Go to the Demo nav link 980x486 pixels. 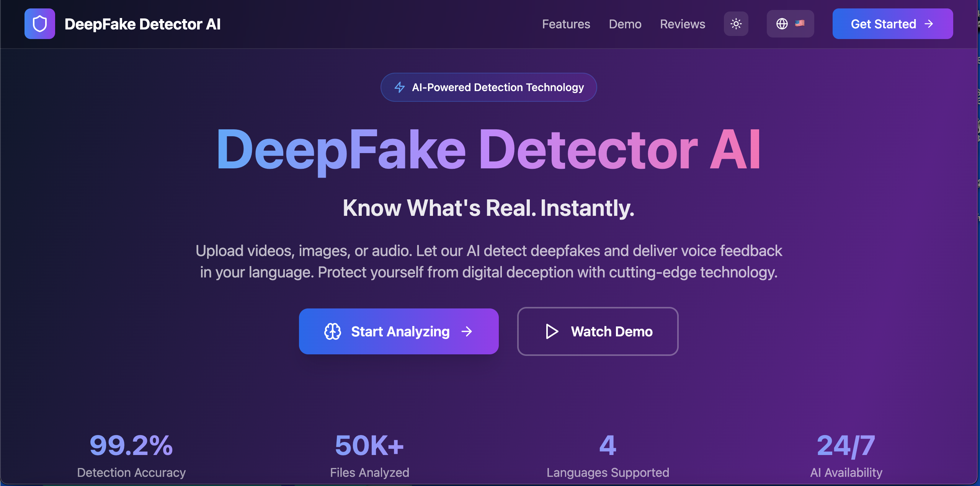pos(625,24)
